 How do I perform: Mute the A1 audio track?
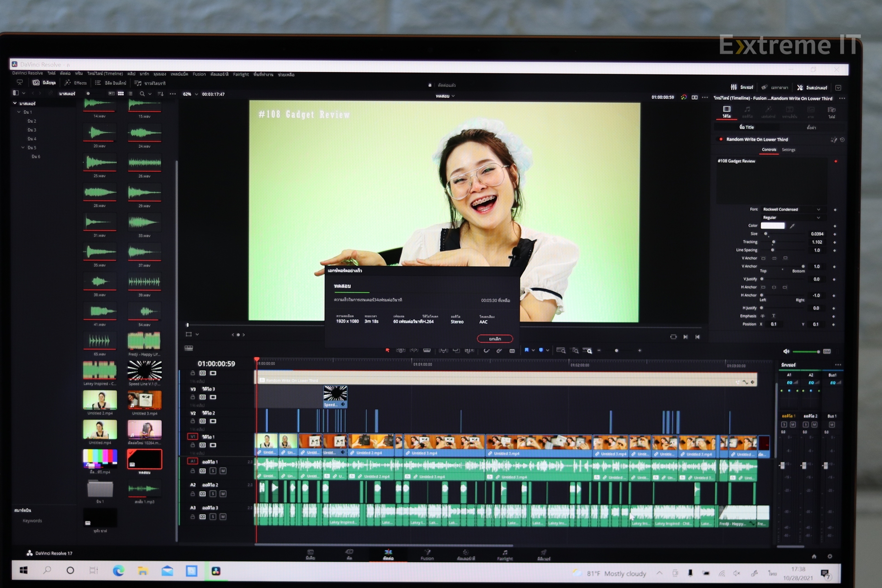pos(223,471)
